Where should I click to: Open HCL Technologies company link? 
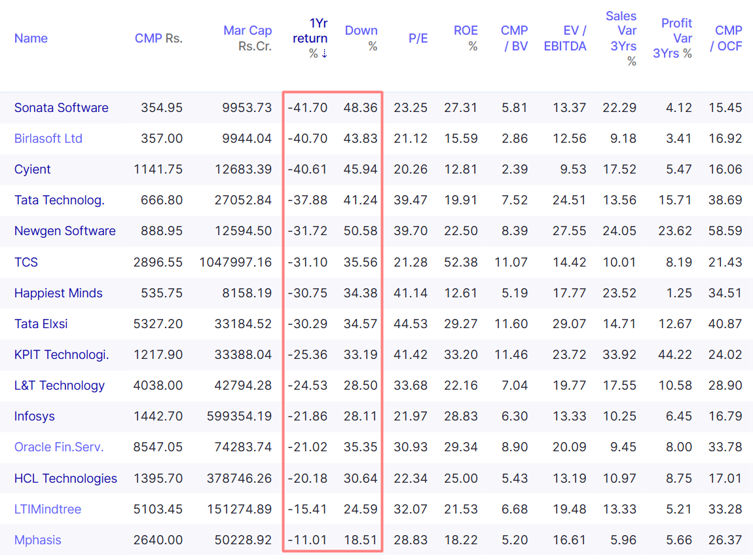pos(65,478)
